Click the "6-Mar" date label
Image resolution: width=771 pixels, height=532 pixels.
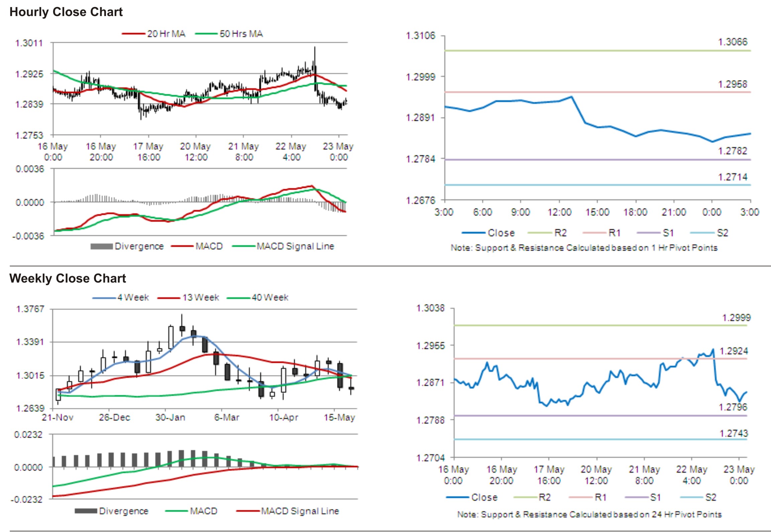click(227, 417)
